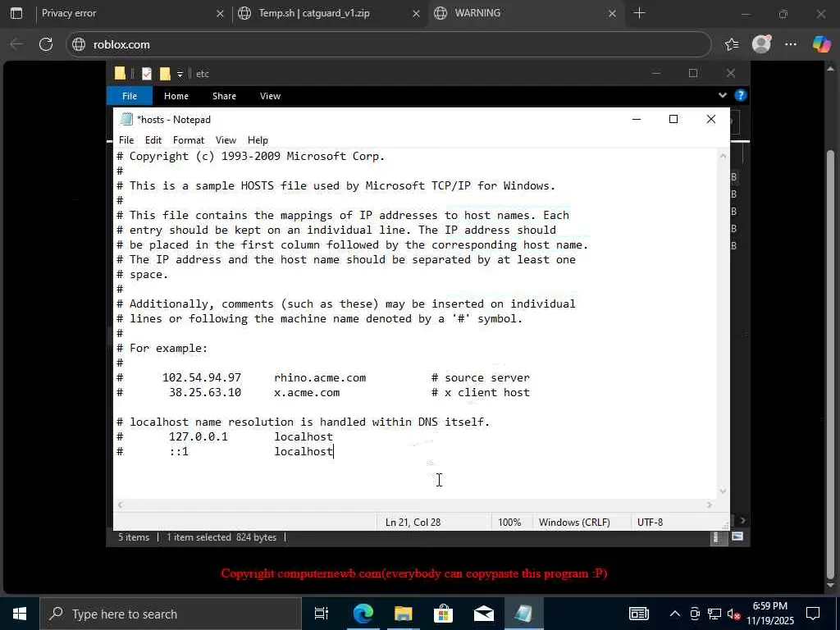Click Explorer quick access Properties icon
Viewport: 840px width, 630px height.
click(x=146, y=73)
